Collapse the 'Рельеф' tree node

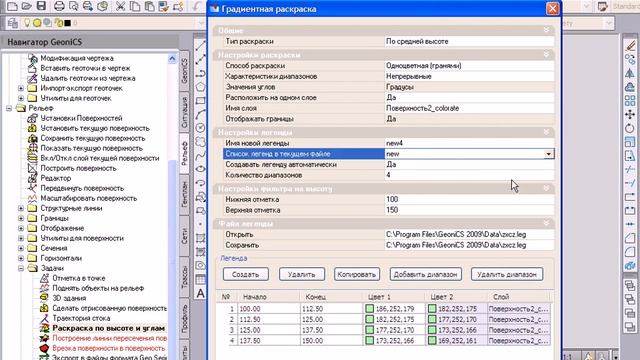[9, 108]
